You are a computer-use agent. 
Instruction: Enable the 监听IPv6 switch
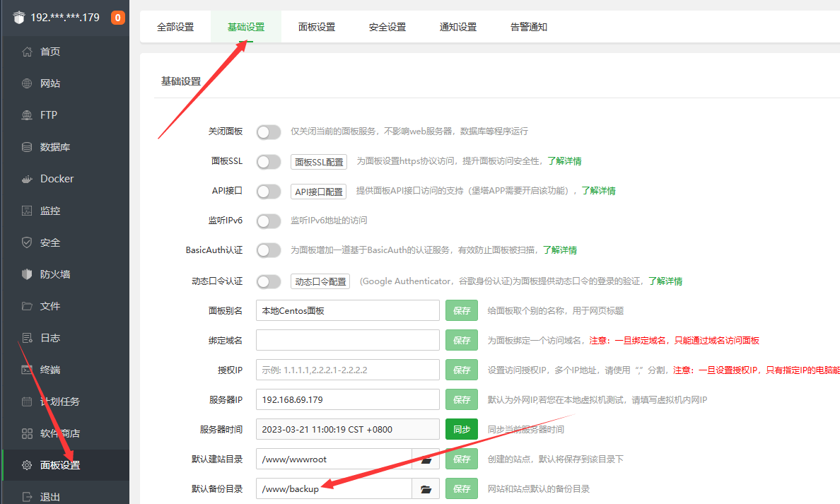(269, 221)
